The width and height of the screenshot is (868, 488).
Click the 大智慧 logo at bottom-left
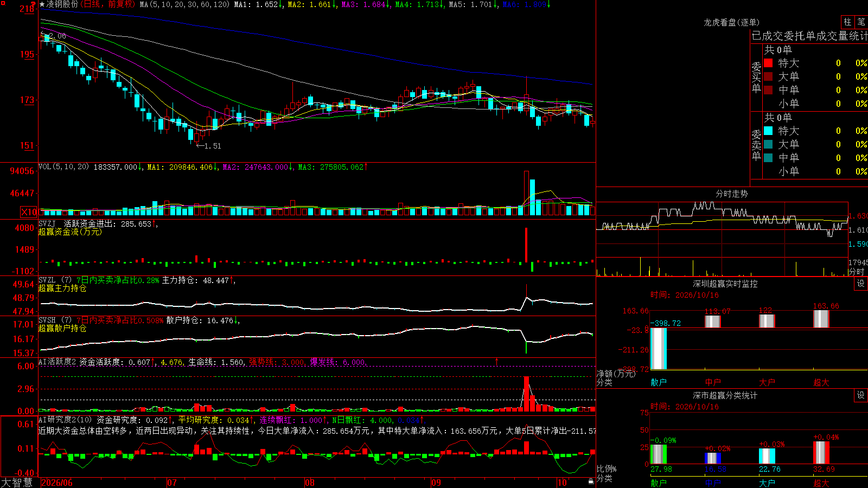click(x=17, y=483)
